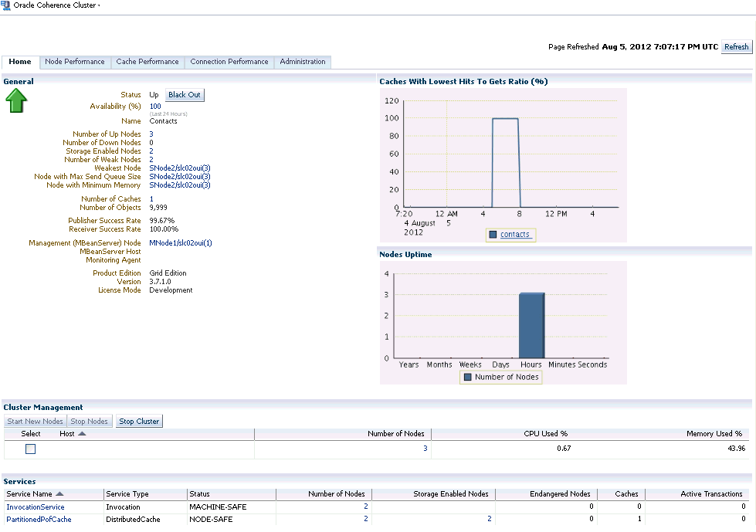Screen dimensions: 756x532
Task: Click the Grid Edition product value
Action: pos(168,273)
